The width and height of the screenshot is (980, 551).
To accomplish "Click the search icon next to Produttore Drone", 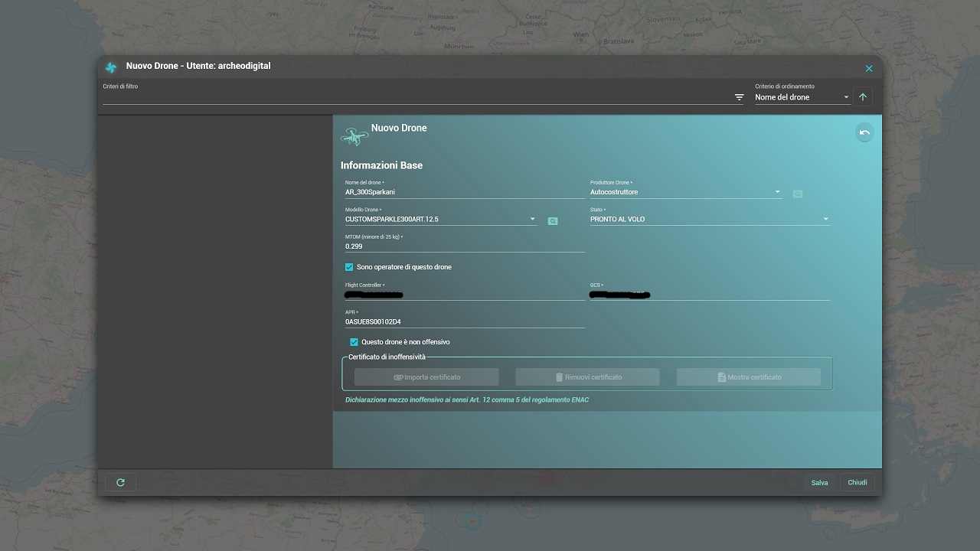I will point(797,194).
